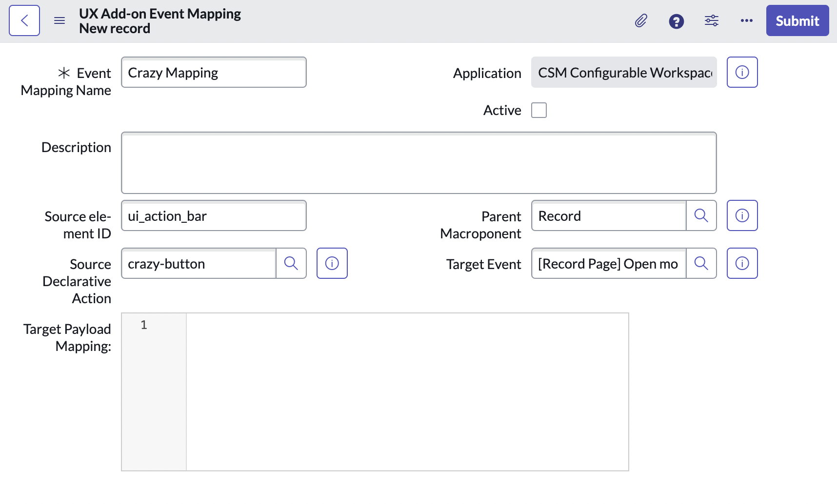Click the Source element ID field
Screen dimensions: 837x504
(x=214, y=216)
